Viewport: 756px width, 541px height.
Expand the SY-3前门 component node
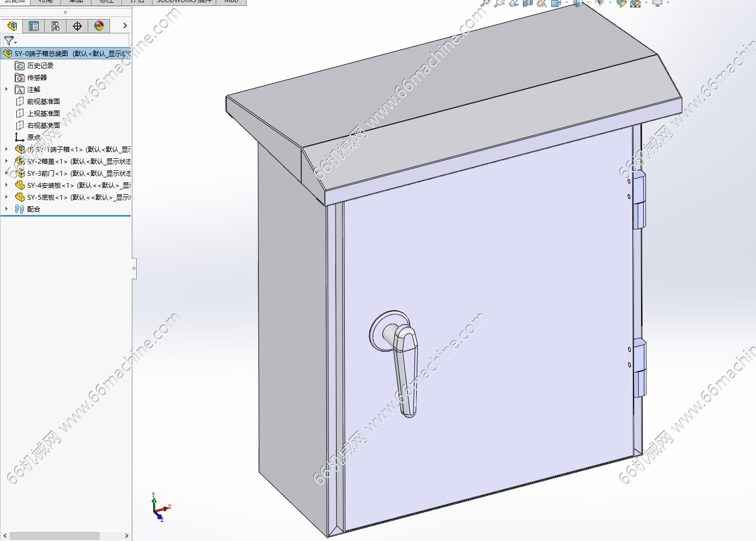point(7,173)
